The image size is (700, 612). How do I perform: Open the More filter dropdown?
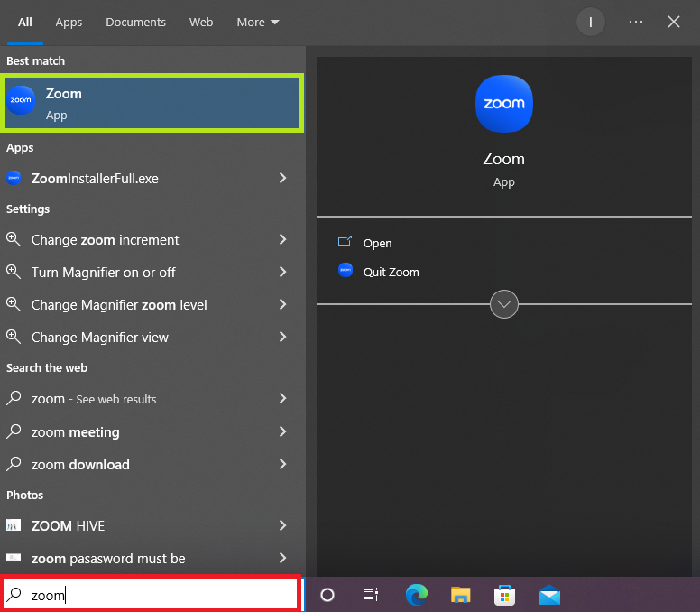(258, 22)
